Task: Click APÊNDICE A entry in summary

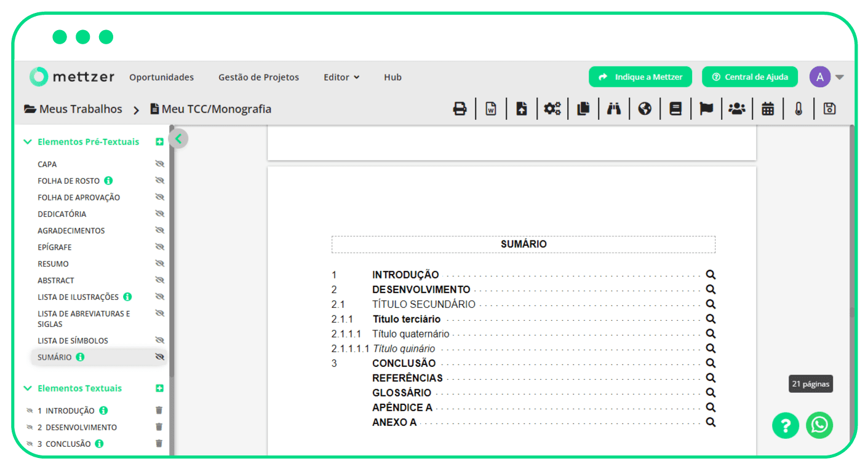Action: tap(402, 408)
